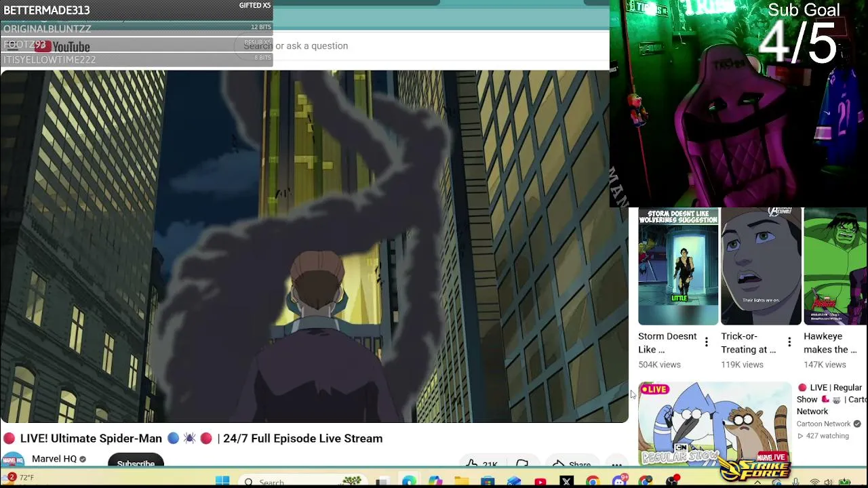This screenshot has height=488, width=868.
Task: Open options menu for 'Storm Doesnt Like' Short
Action: pos(706,342)
